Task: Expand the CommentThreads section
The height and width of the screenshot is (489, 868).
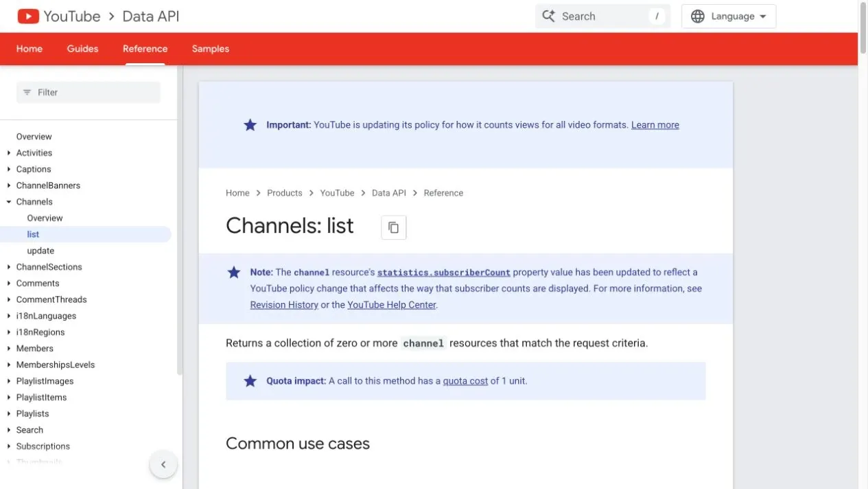Action: (9, 300)
